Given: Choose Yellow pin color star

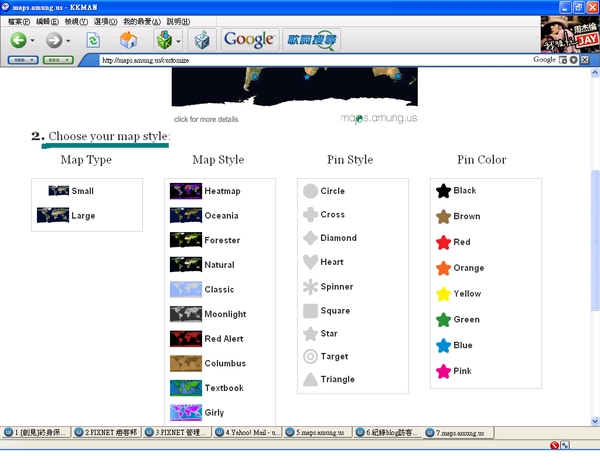Looking at the screenshot, I should (x=443, y=294).
